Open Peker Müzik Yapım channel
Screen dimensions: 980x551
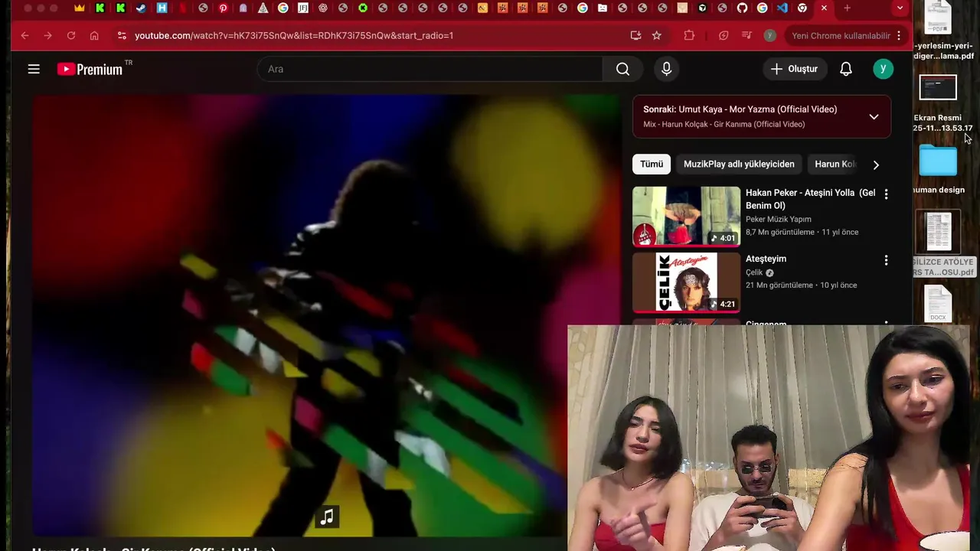(778, 219)
